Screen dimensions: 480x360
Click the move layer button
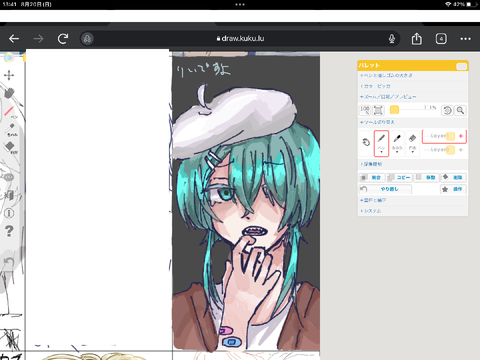426,178
